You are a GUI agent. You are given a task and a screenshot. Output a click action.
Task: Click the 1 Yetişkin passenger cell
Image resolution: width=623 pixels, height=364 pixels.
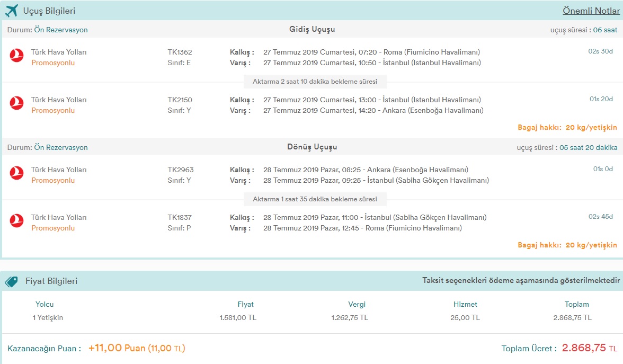point(48,318)
